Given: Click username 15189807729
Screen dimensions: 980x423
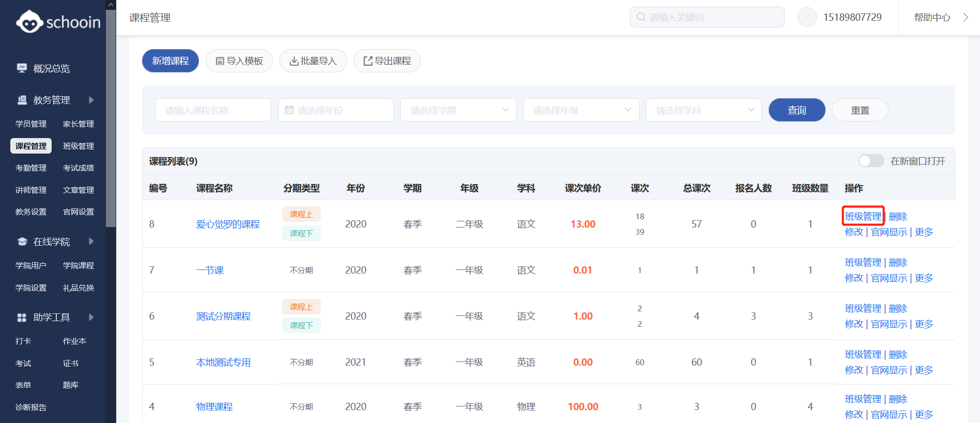Looking at the screenshot, I should [x=852, y=17].
